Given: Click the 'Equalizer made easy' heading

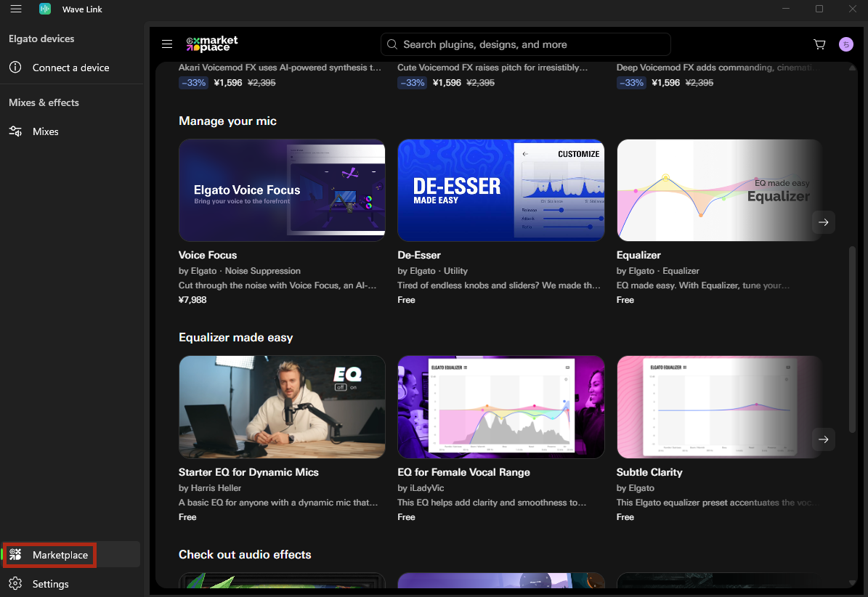Looking at the screenshot, I should point(236,338).
